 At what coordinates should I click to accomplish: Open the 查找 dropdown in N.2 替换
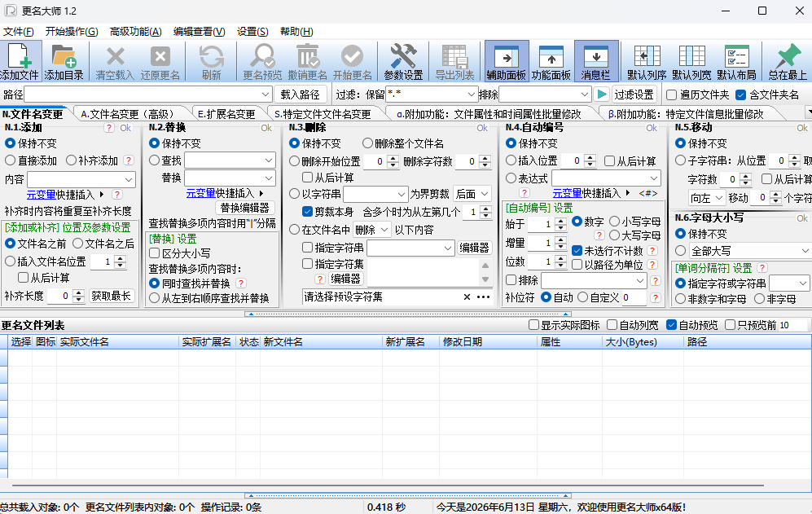point(268,160)
